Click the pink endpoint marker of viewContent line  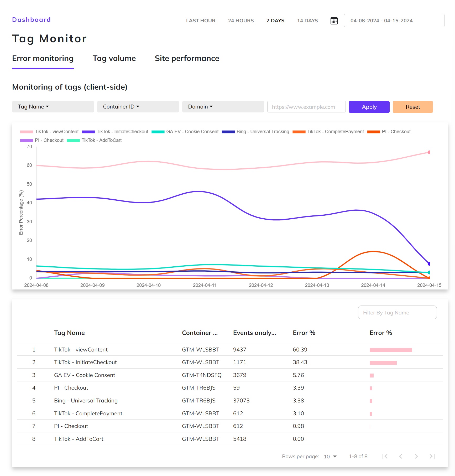point(429,152)
